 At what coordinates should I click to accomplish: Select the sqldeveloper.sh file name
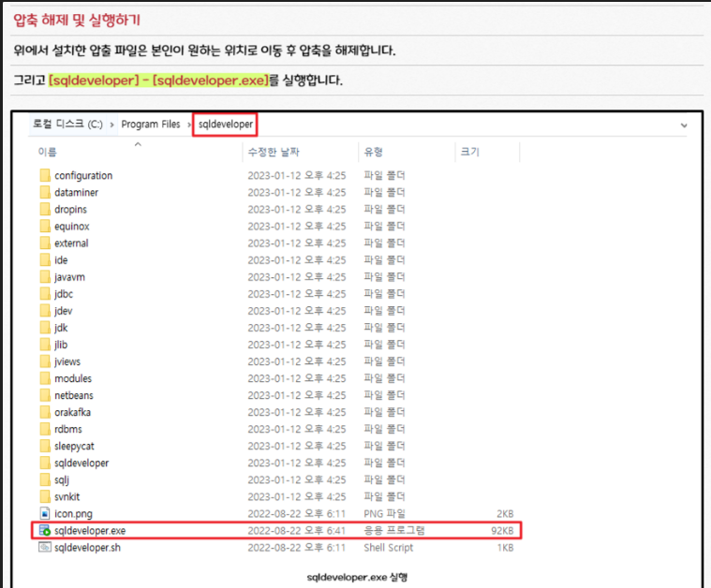(87, 547)
